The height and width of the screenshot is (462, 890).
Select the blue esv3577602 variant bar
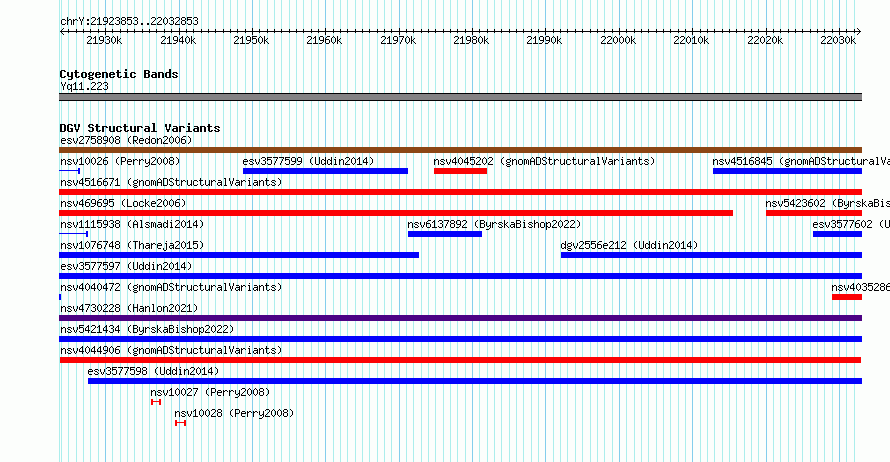tap(837, 234)
